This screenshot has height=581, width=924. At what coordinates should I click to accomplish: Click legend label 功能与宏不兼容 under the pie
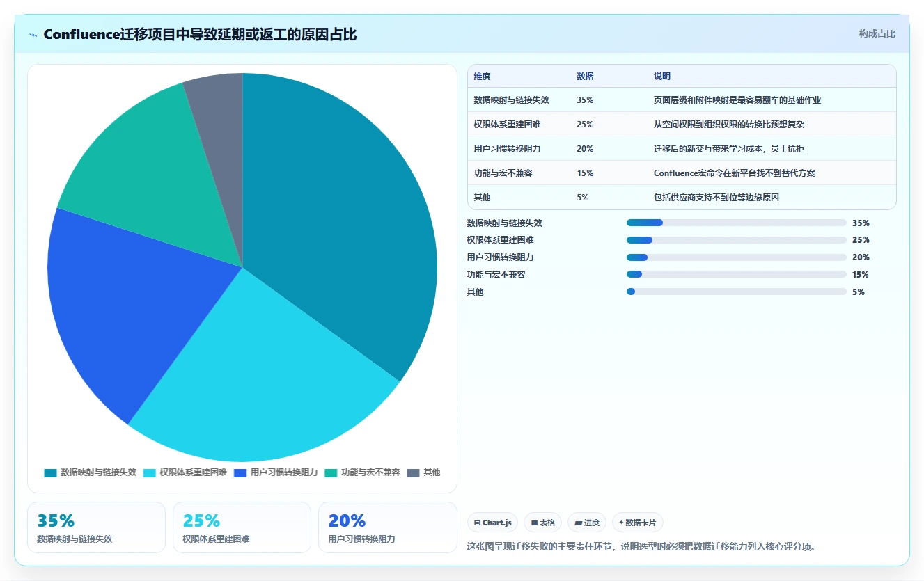coord(370,472)
